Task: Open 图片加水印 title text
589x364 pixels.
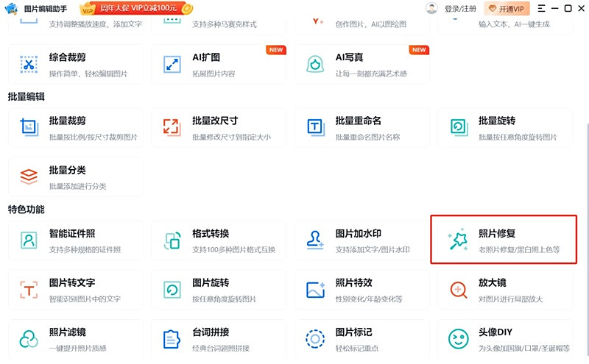Action: pyautogui.click(x=359, y=234)
